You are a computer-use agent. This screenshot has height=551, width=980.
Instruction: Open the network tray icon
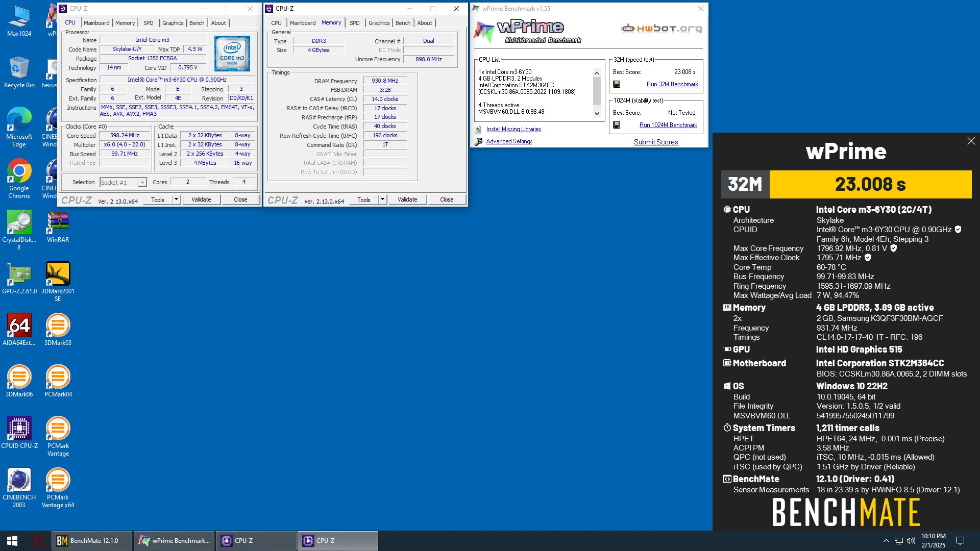[899, 541]
